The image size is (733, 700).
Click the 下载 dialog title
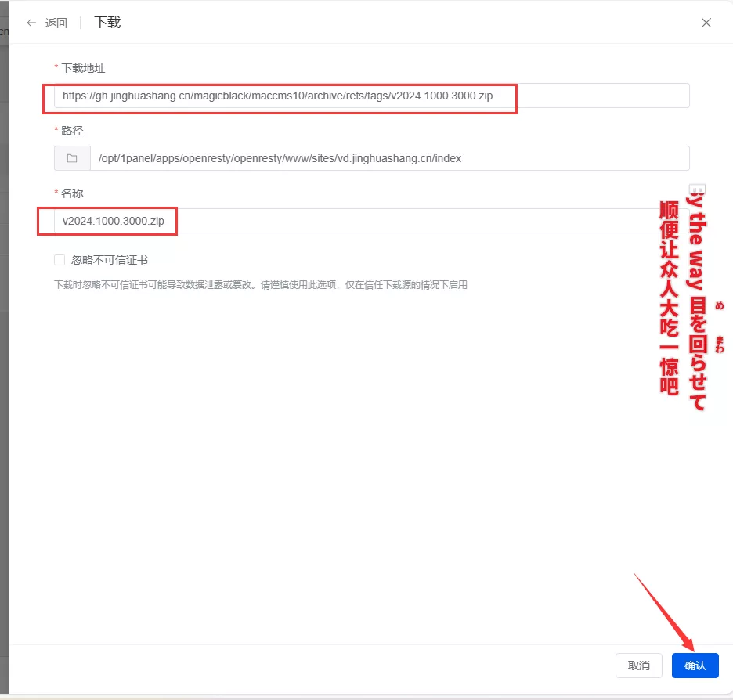107,22
